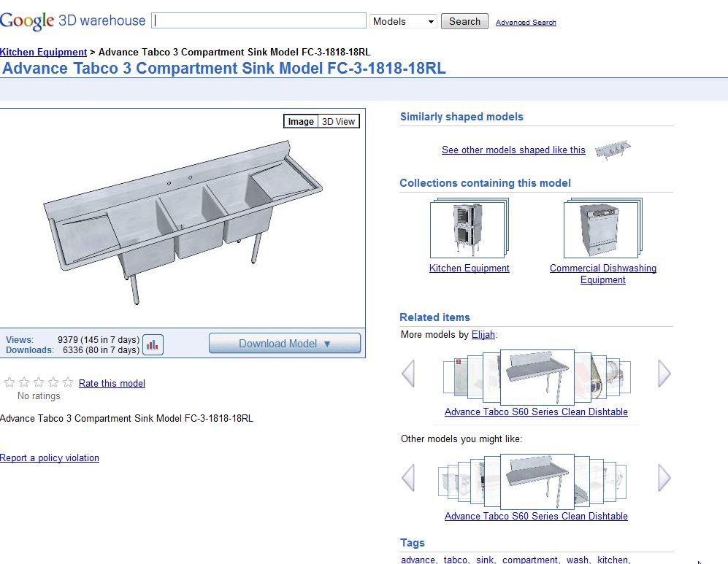Screen dimensions: 728x564
Task: Click the 'sink' tag
Action: point(484,560)
